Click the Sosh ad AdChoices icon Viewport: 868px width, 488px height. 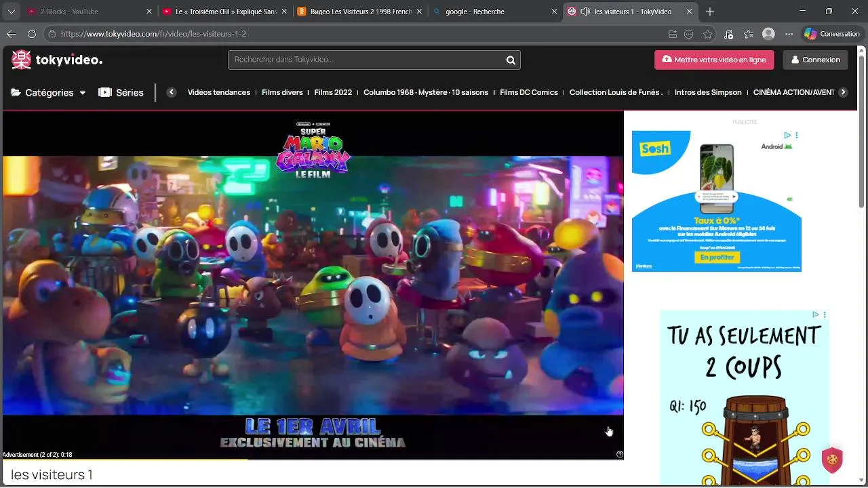[x=787, y=135]
